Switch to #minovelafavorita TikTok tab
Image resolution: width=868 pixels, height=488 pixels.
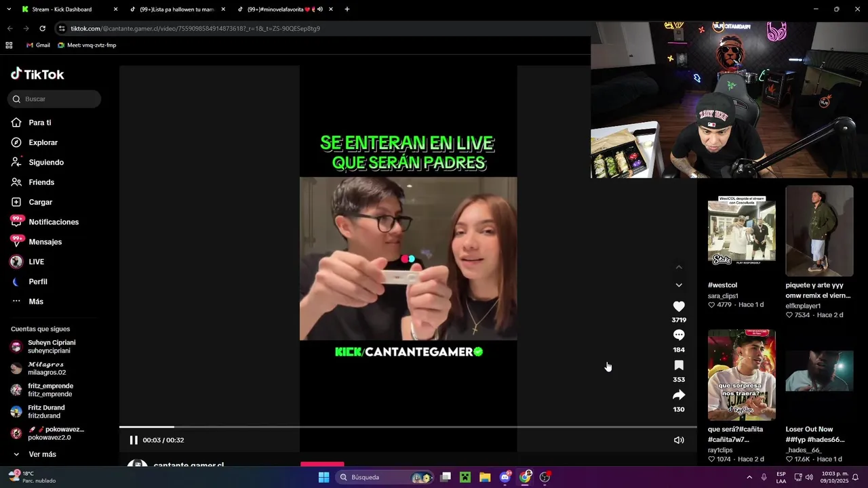(x=281, y=9)
